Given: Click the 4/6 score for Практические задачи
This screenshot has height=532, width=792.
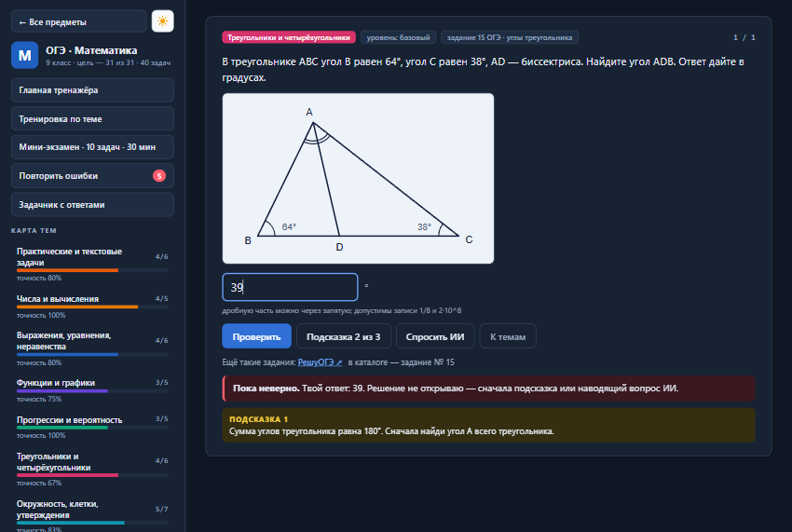Looking at the screenshot, I should tap(161, 256).
